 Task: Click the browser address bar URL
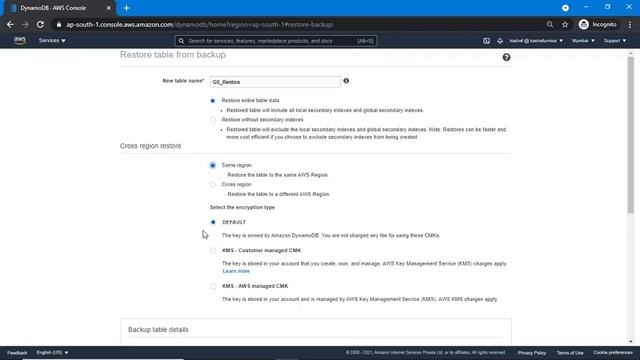[x=200, y=24]
